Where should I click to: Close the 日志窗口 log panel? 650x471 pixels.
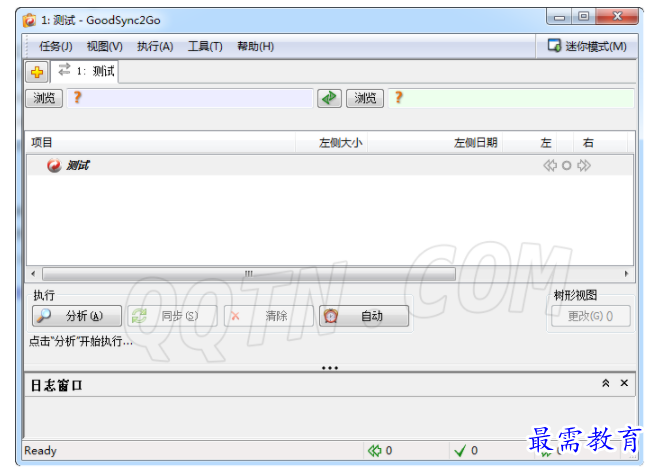click(x=624, y=383)
